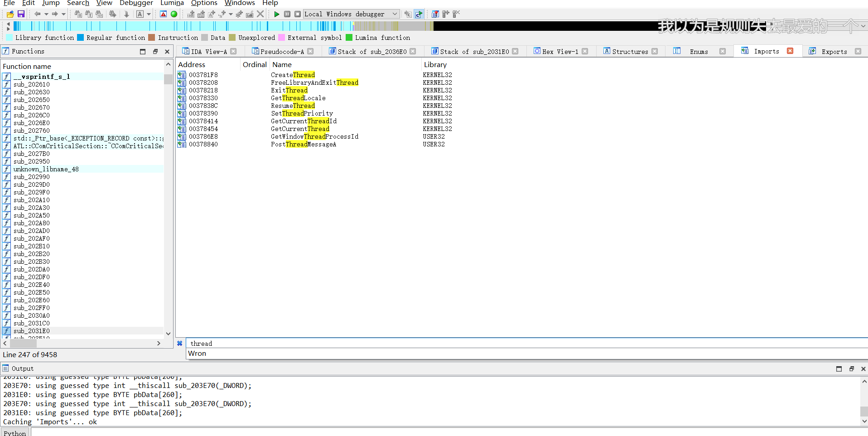The height and width of the screenshot is (436, 868).
Task: Switch to the Hex View-1 tab
Action: click(x=560, y=52)
